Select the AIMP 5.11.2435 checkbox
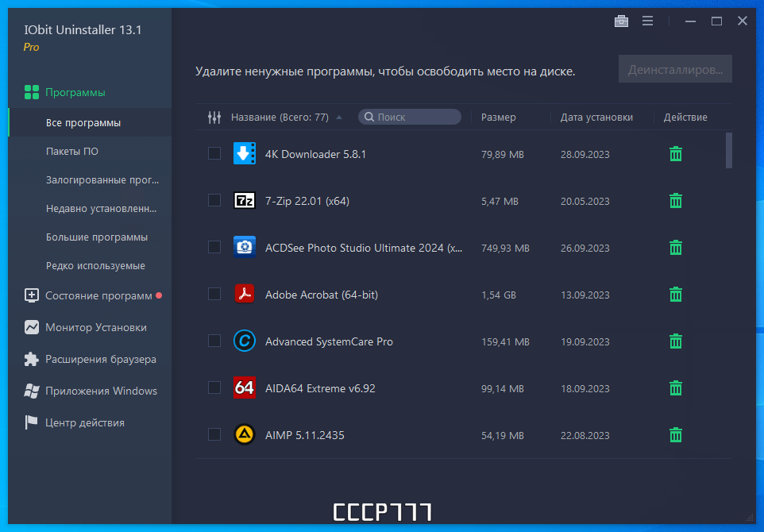The height and width of the screenshot is (532, 764). [x=214, y=434]
